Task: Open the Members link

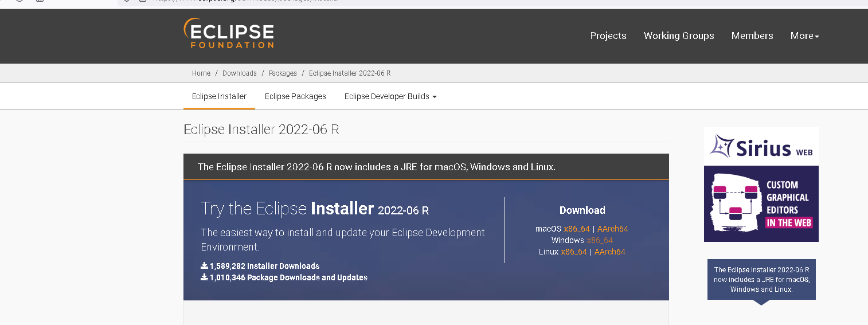Action: point(752,36)
